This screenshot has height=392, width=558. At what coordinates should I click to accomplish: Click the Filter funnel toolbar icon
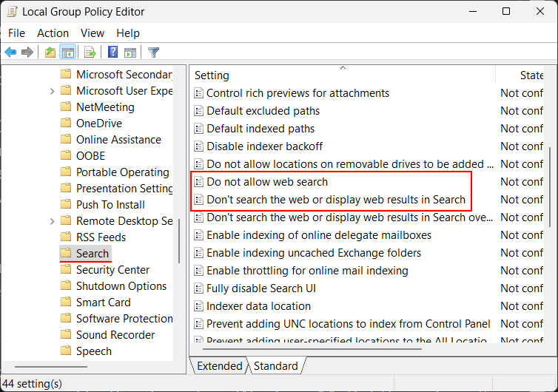click(x=153, y=52)
